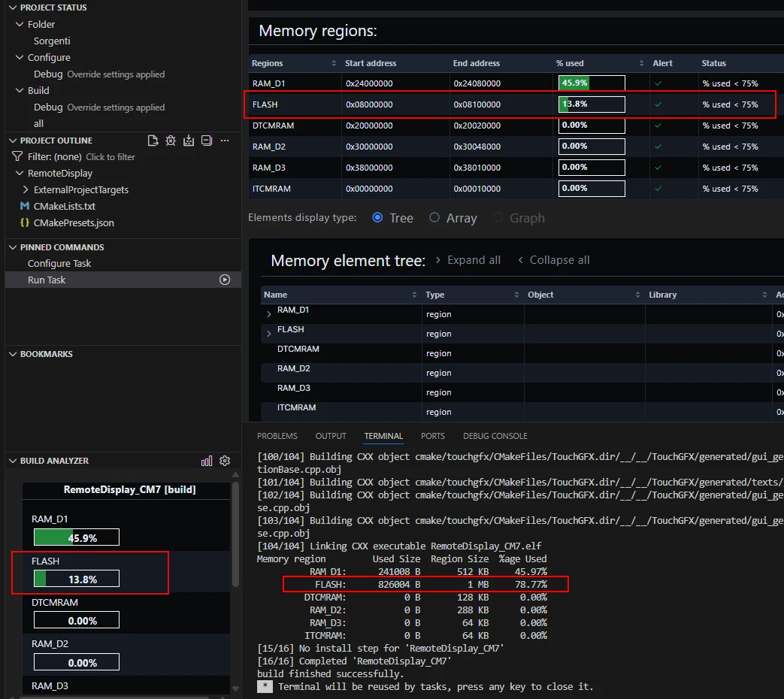Select the DTCMRAM row in element tree
Screen dimensions: 784x699
click(x=522, y=353)
